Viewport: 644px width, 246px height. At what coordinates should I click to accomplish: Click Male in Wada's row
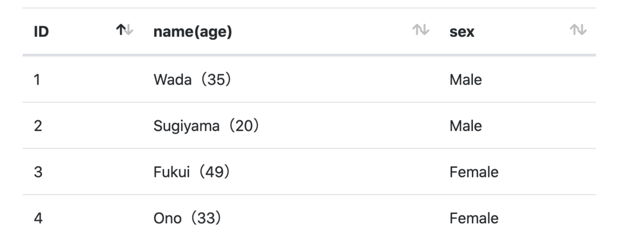(466, 80)
